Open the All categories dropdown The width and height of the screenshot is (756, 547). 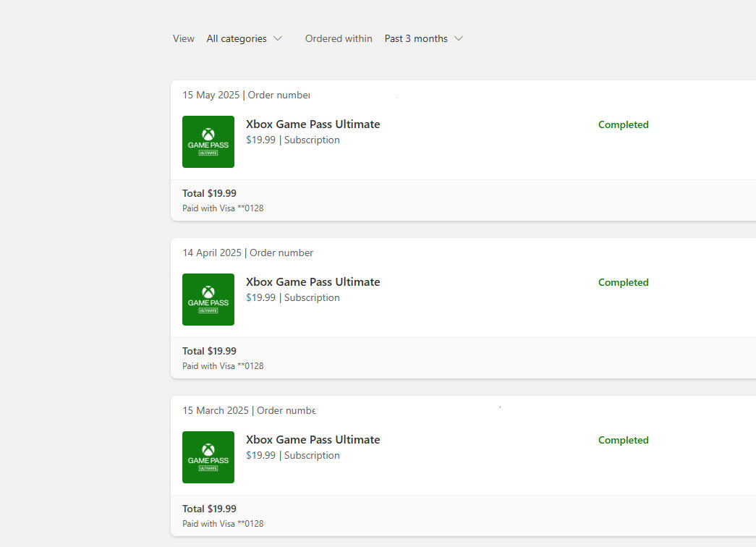pyautogui.click(x=244, y=38)
